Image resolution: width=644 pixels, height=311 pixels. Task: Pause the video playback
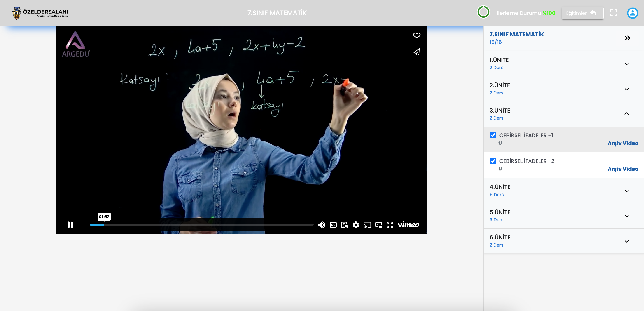(x=70, y=225)
